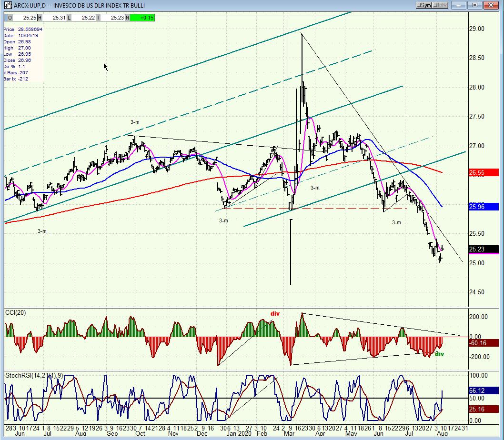This screenshot has height=440, width=504.
Task: Click the CCI value tag -60.16
Action: click(484, 343)
